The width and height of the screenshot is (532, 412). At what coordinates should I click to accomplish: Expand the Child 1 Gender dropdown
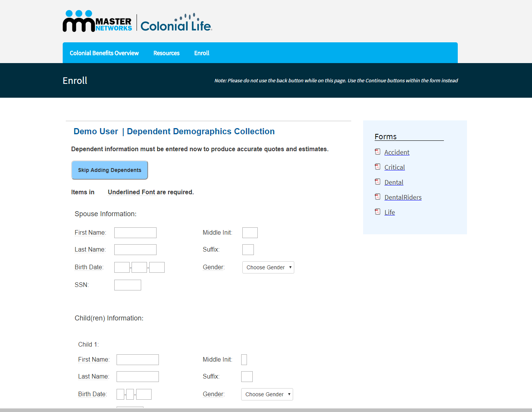pyautogui.click(x=267, y=394)
